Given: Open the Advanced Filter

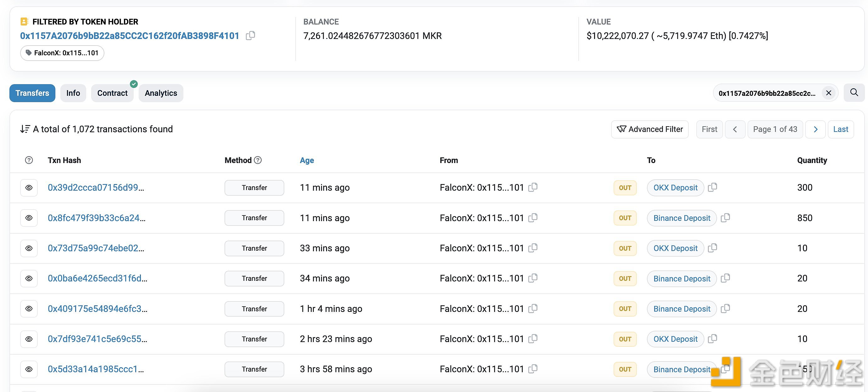Looking at the screenshot, I should pos(650,129).
